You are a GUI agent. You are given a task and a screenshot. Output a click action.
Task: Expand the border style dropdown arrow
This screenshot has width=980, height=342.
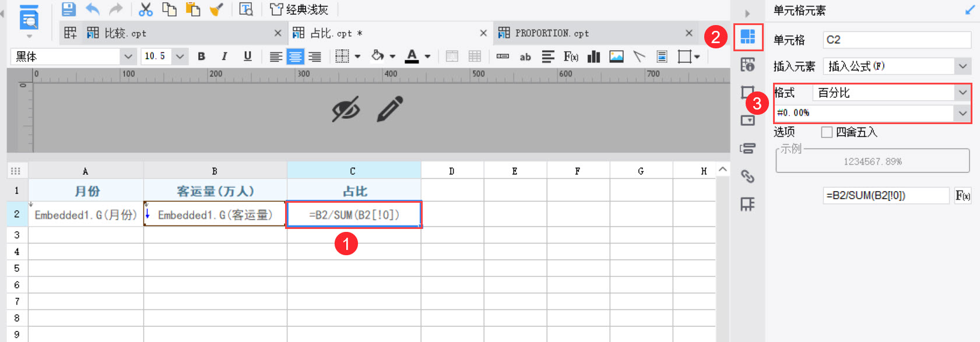[x=357, y=57]
